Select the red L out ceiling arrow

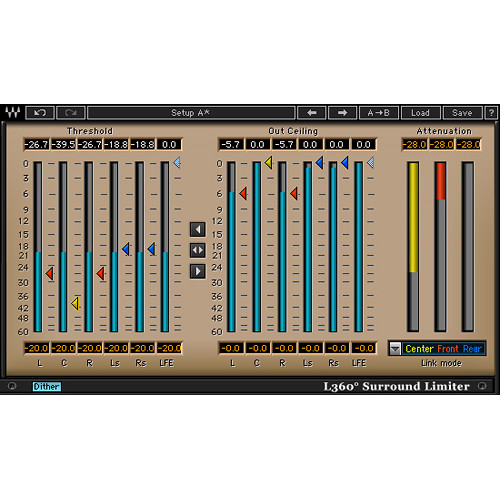coord(243,193)
